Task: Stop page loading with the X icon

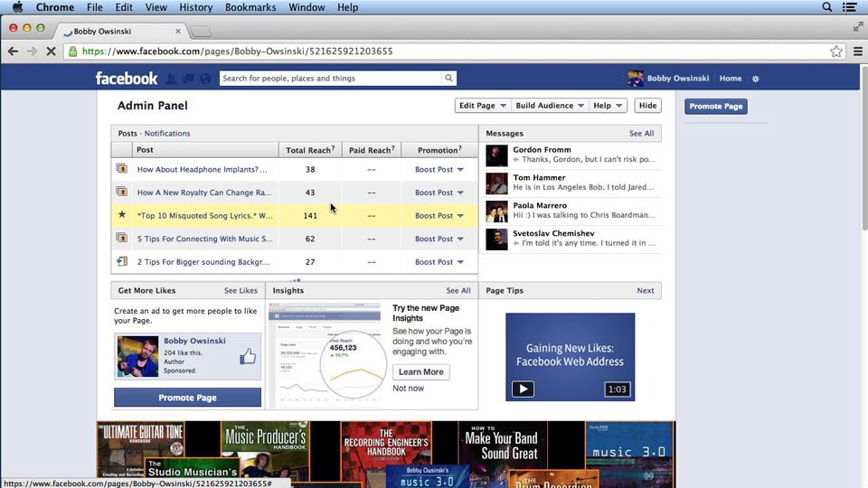Action: tap(51, 52)
